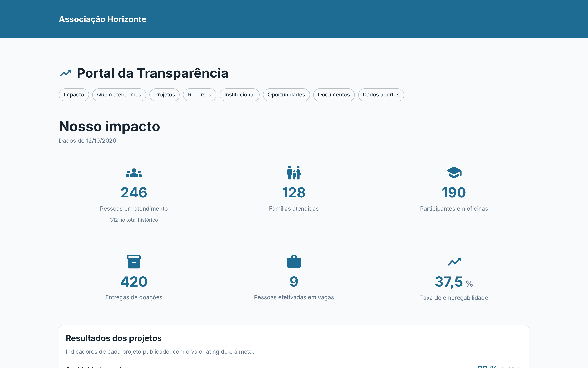Click '312 no total histórico' note
The height and width of the screenshot is (368, 588).
pyautogui.click(x=134, y=220)
